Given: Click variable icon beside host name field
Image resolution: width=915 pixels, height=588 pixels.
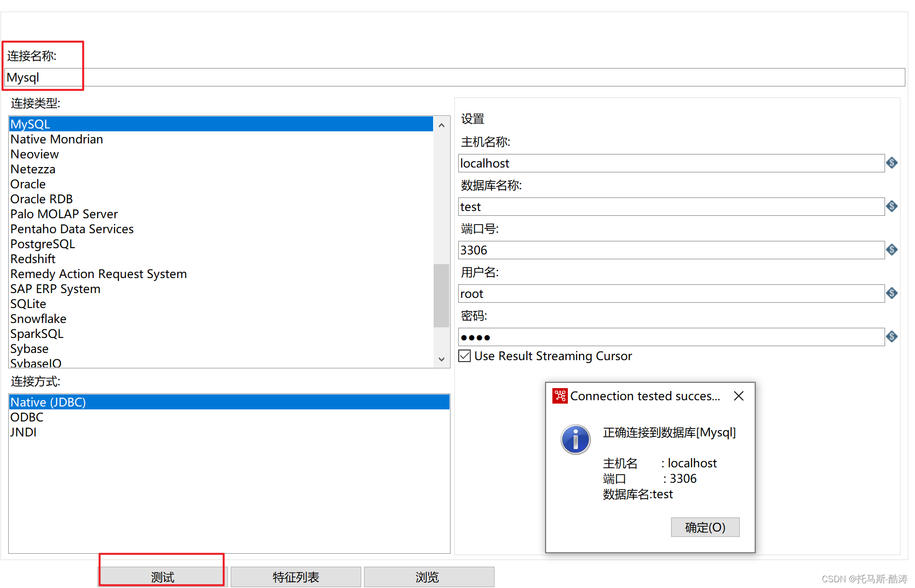Looking at the screenshot, I should click(892, 163).
